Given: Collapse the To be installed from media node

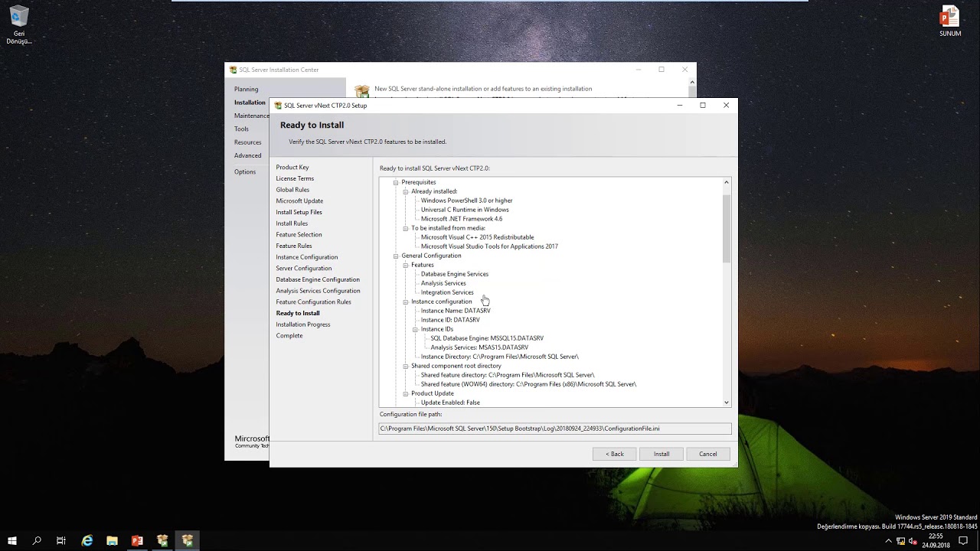Looking at the screenshot, I should [406, 228].
